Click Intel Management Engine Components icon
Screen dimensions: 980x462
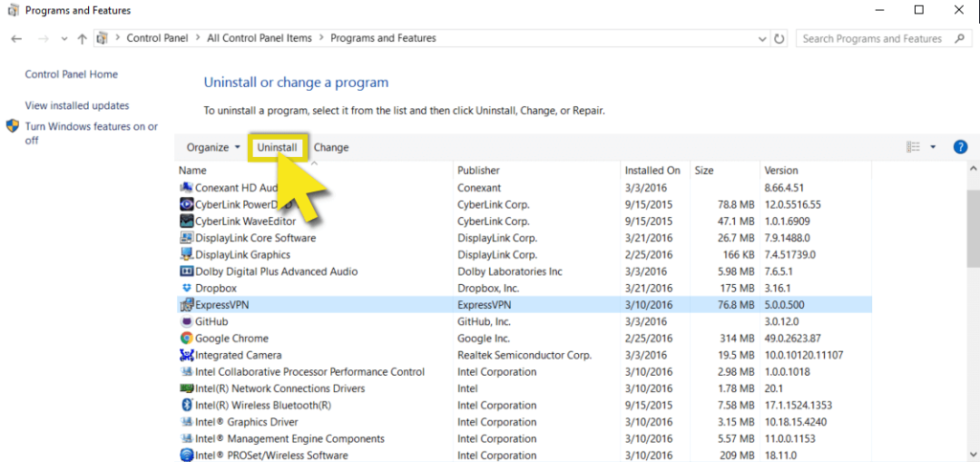pyautogui.click(x=186, y=439)
